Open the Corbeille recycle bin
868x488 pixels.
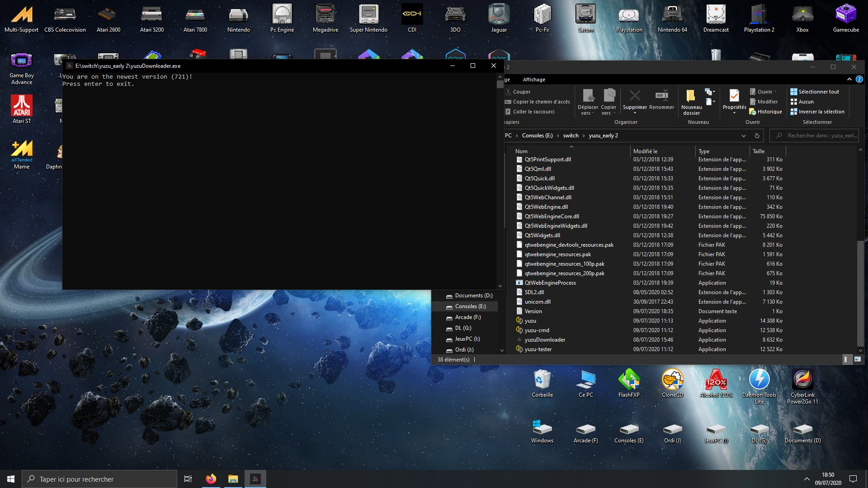[542, 383]
